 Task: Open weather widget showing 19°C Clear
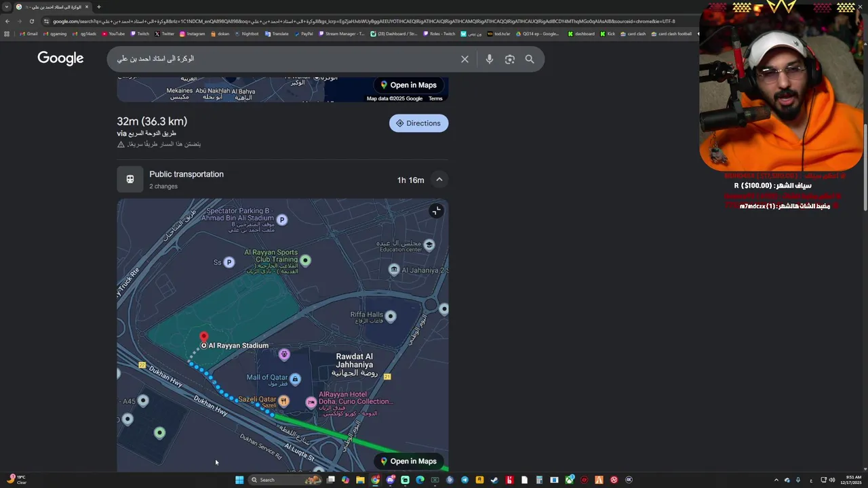pyautogui.click(x=16, y=479)
